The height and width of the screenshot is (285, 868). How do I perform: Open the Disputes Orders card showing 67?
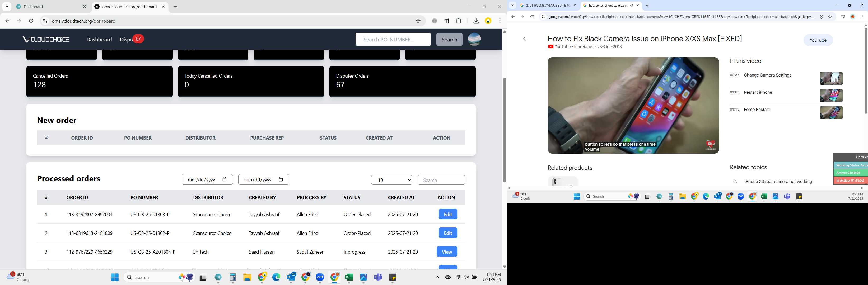pyautogui.click(x=402, y=81)
